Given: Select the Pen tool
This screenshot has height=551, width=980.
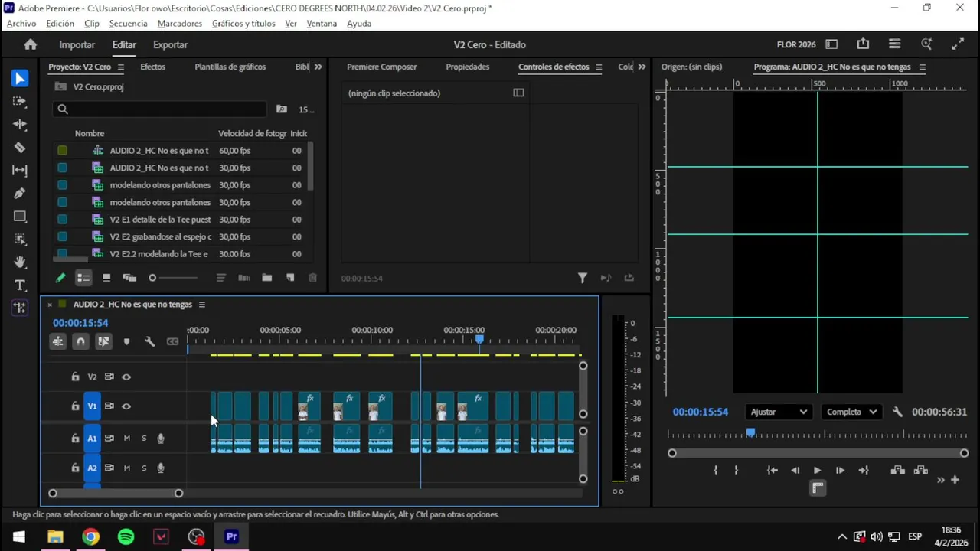Looking at the screenshot, I should [20, 193].
